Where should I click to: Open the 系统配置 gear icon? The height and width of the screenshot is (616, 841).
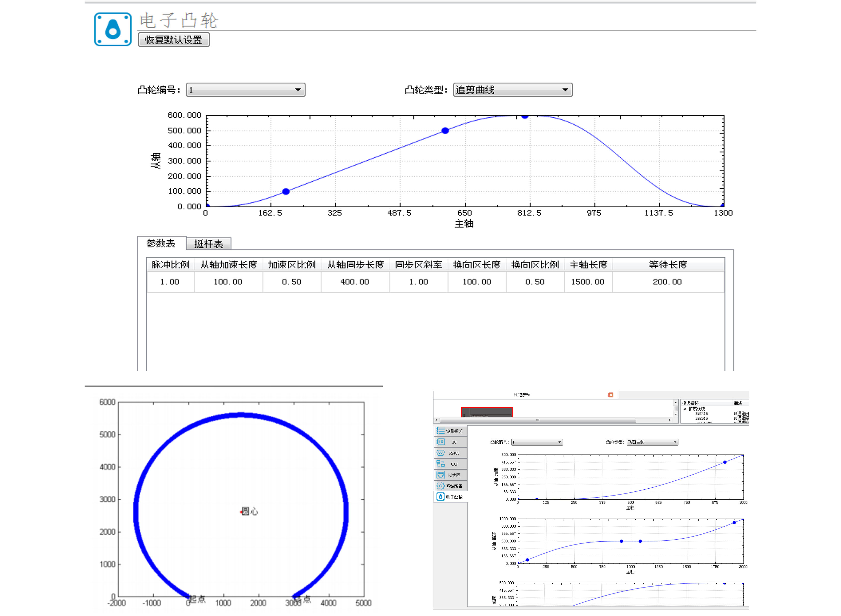[x=440, y=486]
